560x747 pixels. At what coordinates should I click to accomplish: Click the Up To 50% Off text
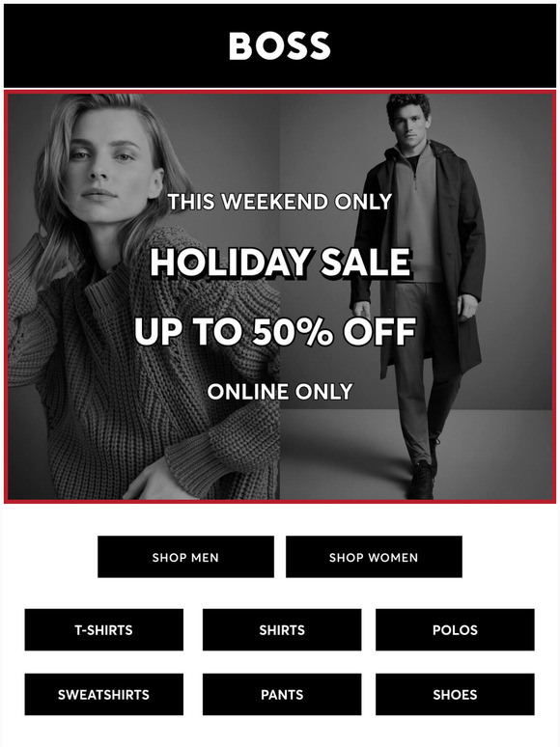275,332
